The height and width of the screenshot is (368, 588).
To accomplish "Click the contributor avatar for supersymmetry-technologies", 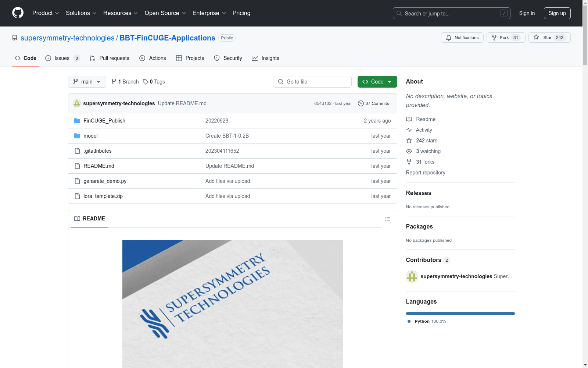I will [412, 276].
